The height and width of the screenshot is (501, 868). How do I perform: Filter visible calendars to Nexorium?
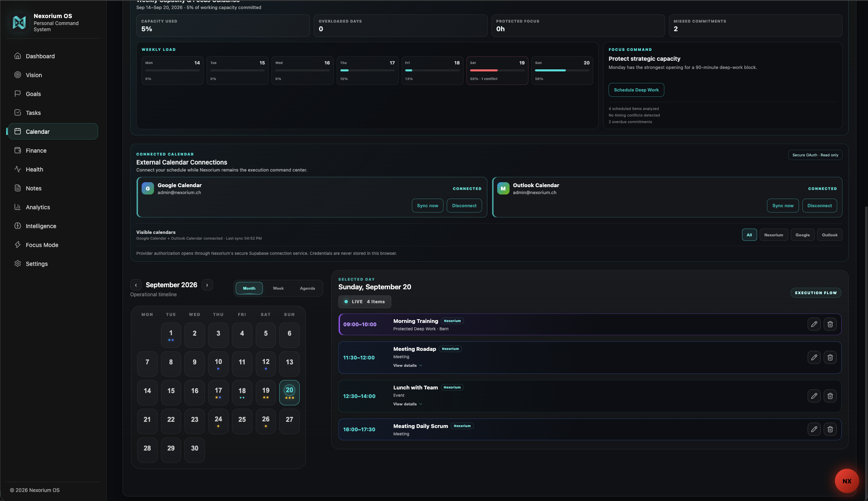coord(774,235)
